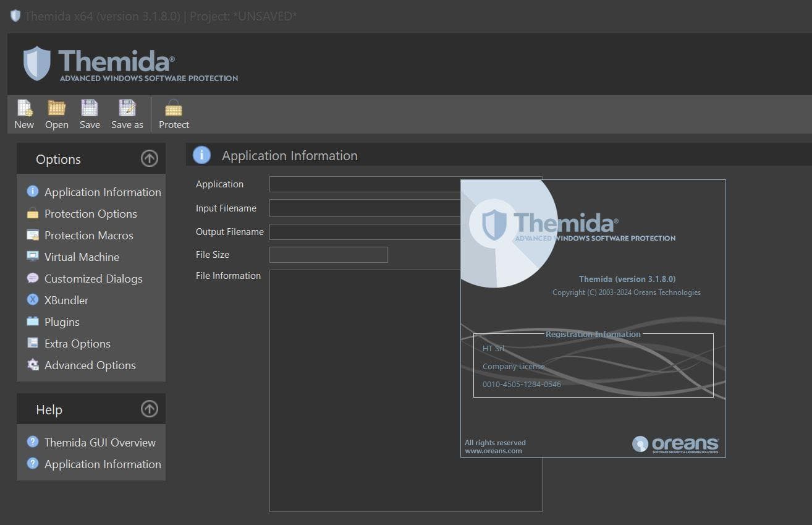Open the Customized Dialogs section
The image size is (812, 525).
click(93, 278)
